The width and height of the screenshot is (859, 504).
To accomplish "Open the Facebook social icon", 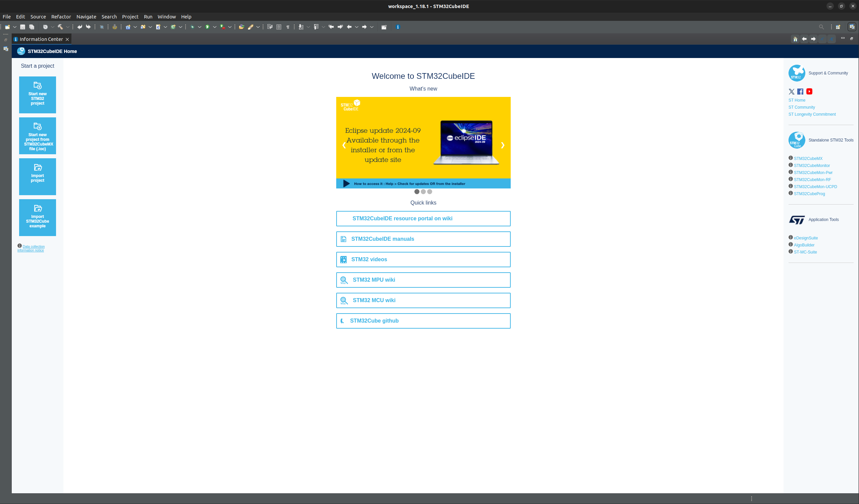I will 800,92.
